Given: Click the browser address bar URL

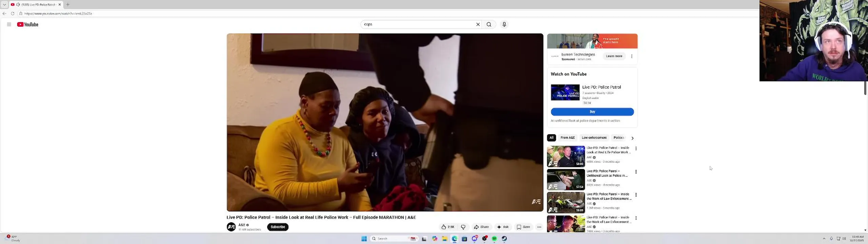Looking at the screenshot, I should (58, 14).
